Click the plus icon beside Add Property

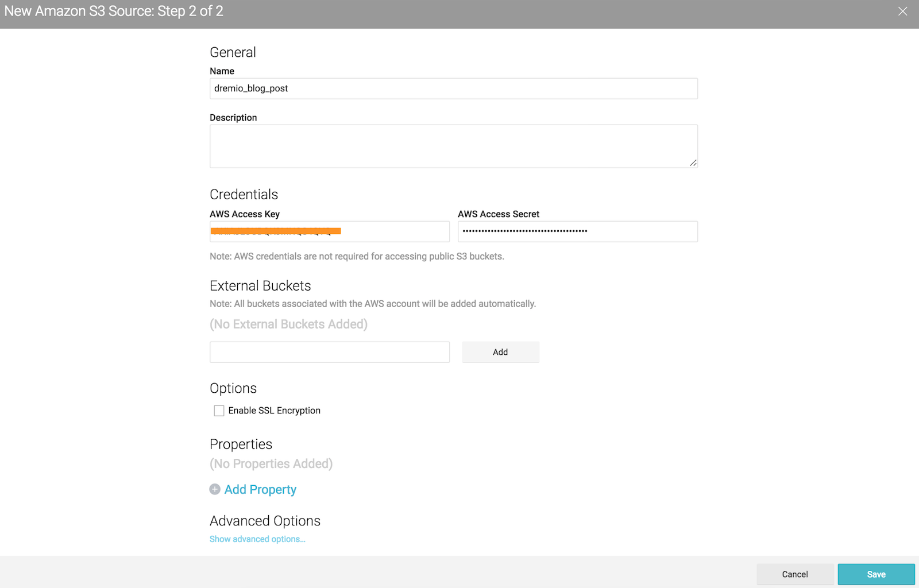pyautogui.click(x=215, y=489)
